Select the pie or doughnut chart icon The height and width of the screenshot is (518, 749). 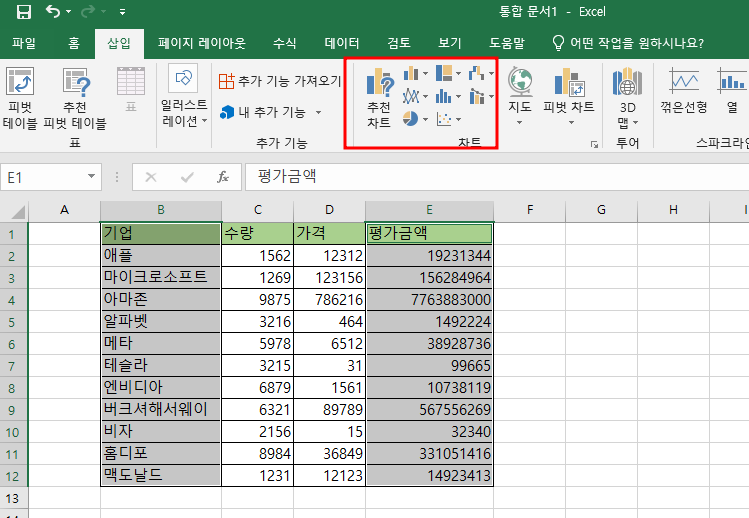[410, 119]
